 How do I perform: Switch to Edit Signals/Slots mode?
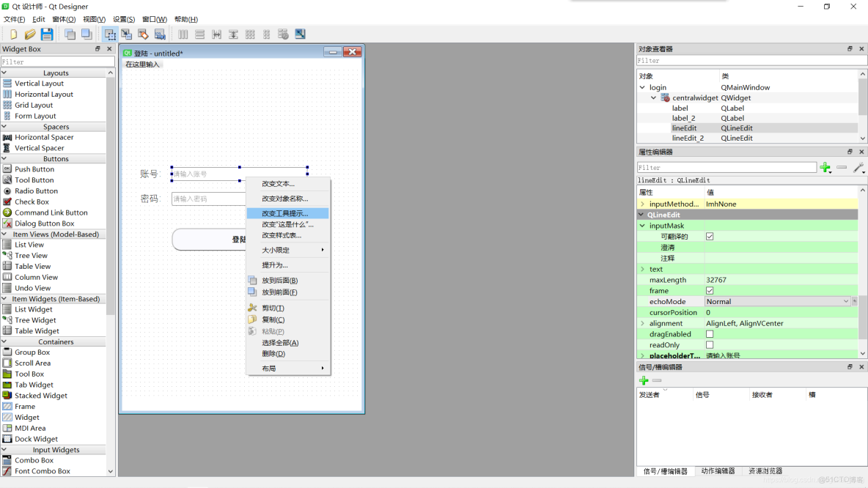pos(127,34)
